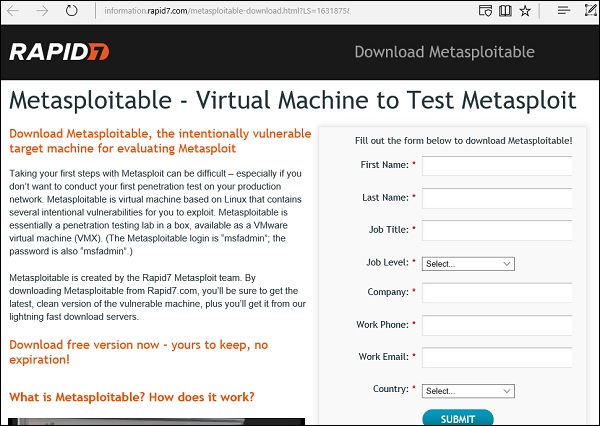Image resolution: width=600 pixels, height=426 pixels.
Task: Click the orange 'intentionally vulnerable target machine' heading
Action: tap(160, 141)
